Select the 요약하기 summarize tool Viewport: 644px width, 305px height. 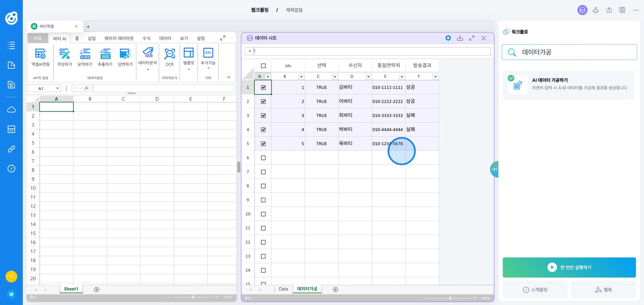pos(85,57)
